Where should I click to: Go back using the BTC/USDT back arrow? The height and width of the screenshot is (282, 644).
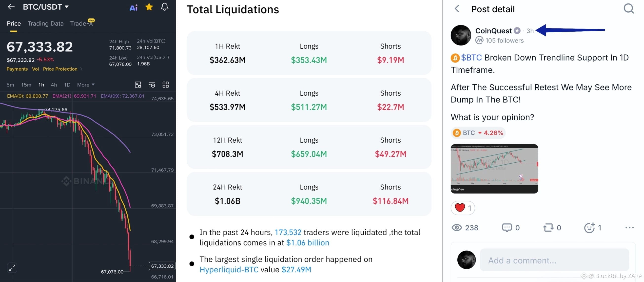[11, 7]
